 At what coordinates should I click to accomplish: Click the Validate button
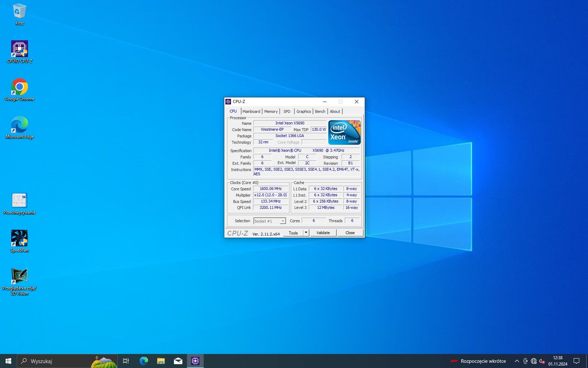tap(323, 233)
